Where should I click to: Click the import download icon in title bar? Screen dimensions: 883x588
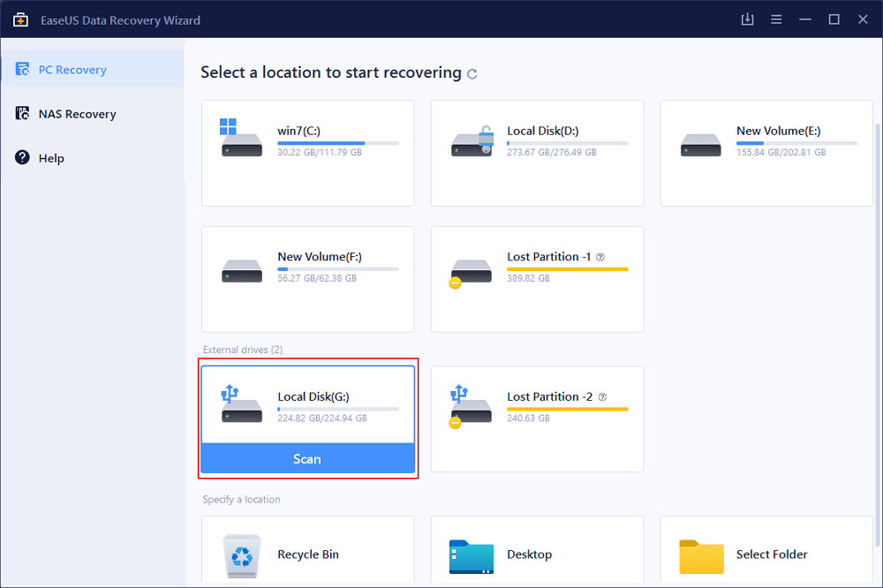[x=746, y=19]
